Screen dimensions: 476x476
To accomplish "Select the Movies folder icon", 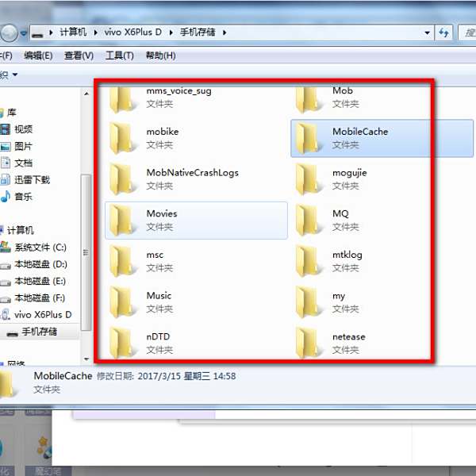I will 123,220.
